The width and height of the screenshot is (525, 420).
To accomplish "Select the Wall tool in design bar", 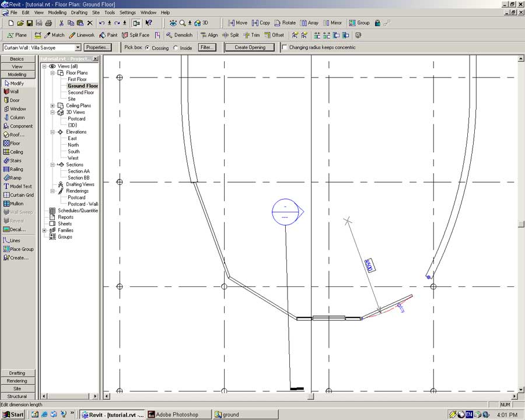I will click(x=12, y=92).
